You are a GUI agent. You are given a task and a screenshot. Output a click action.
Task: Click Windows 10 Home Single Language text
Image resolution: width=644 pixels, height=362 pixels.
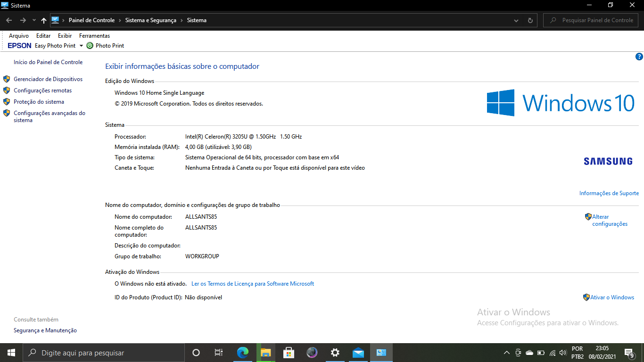pyautogui.click(x=159, y=93)
